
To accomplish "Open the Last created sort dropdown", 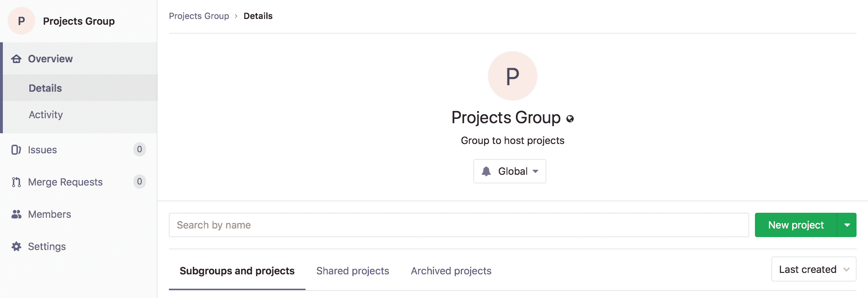I will tap(814, 269).
